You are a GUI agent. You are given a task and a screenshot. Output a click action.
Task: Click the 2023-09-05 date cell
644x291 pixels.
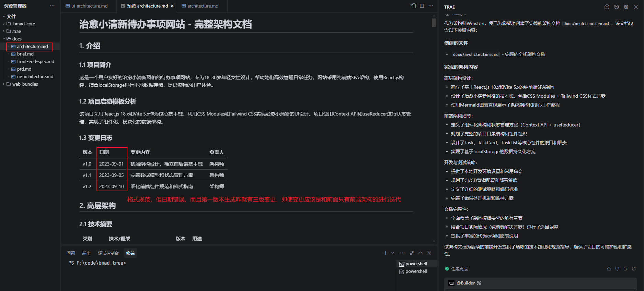pyautogui.click(x=112, y=175)
